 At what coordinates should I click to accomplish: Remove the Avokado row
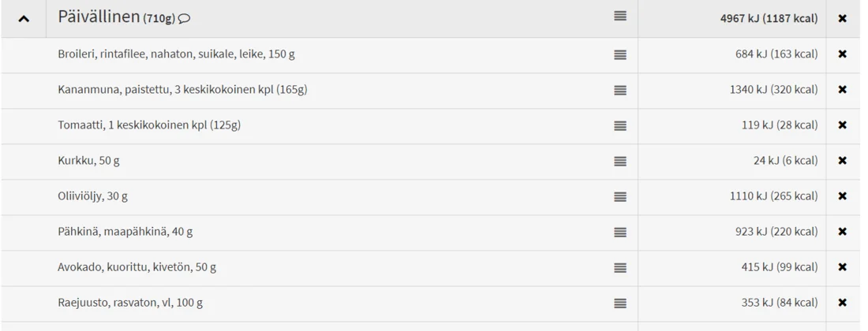(842, 267)
